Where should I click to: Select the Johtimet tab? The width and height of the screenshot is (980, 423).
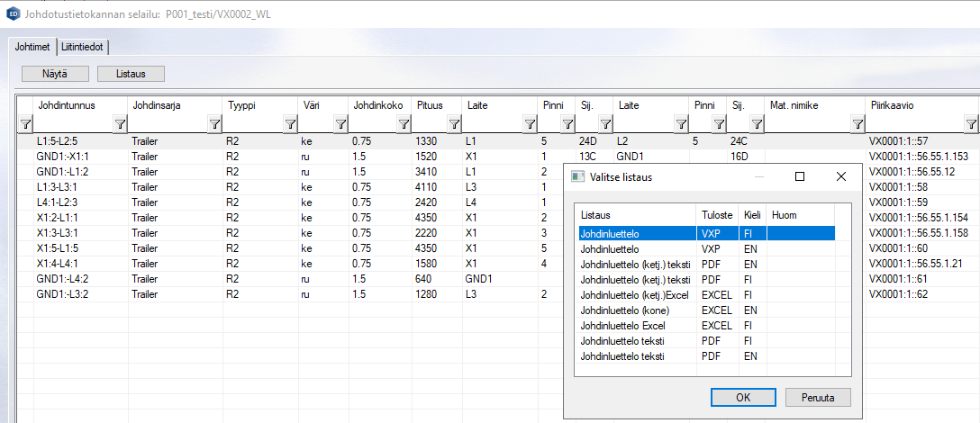[33, 47]
